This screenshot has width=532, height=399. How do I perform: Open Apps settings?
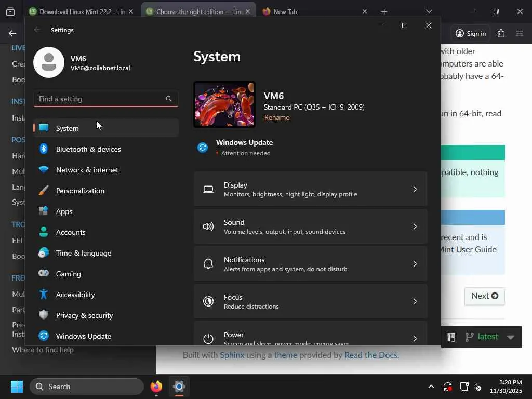click(x=106, y=211)
